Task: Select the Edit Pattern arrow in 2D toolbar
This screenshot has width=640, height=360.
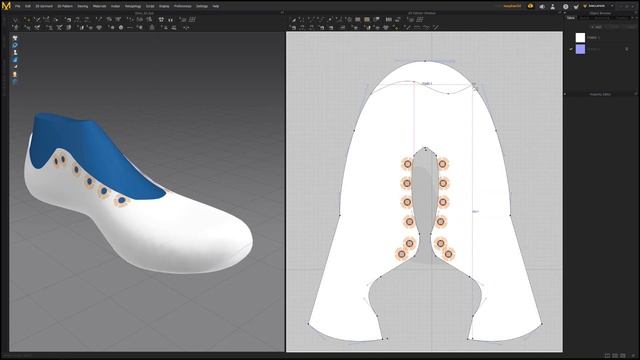Action: [x=293, y=20]
